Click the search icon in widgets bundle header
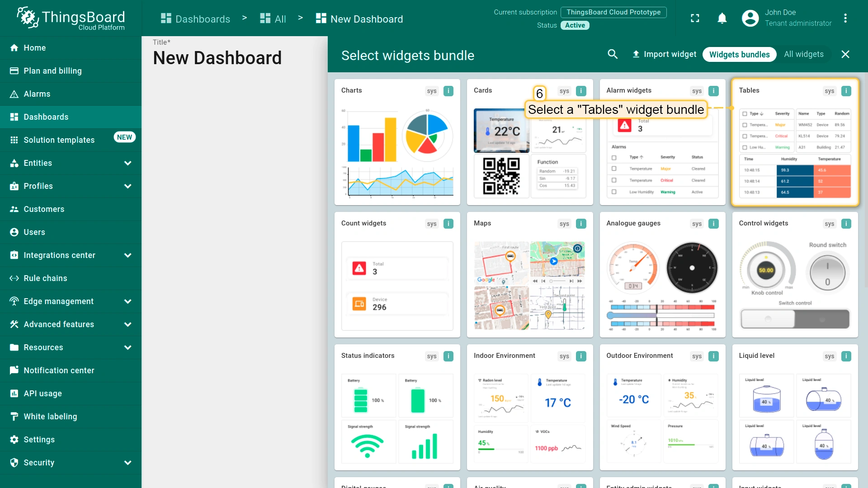Viewport: 868px width, 488px height. (613, 54)
